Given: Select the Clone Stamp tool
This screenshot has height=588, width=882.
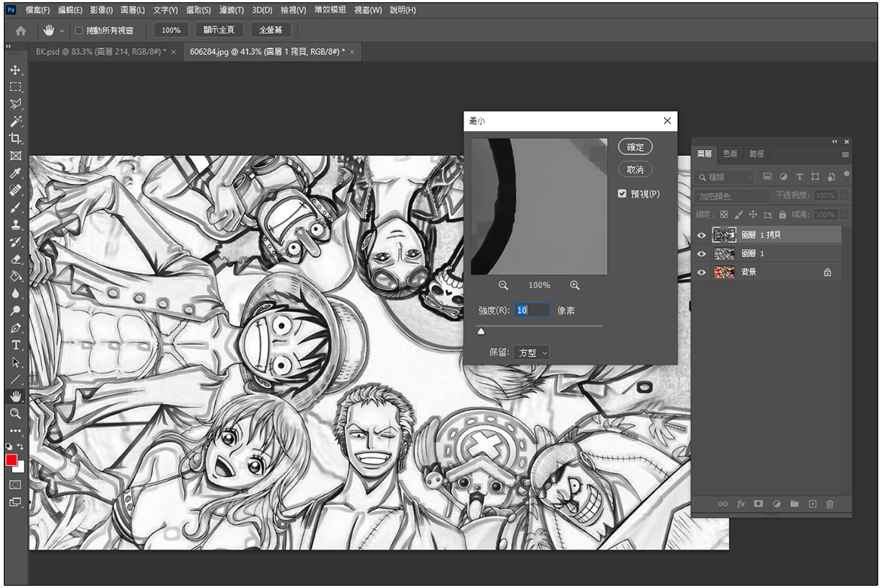Looking at the screenshot, I should [15, 225].
